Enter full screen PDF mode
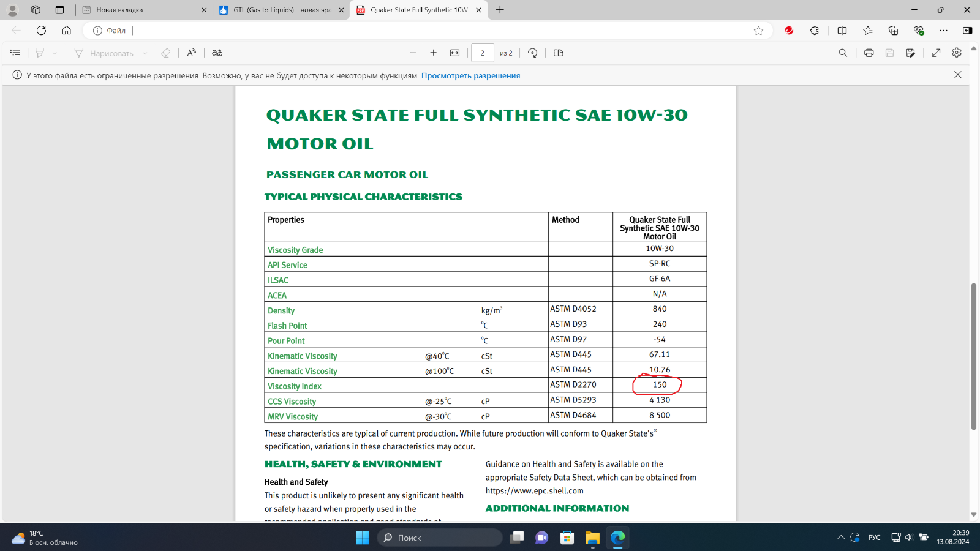The image size is (980, 551). tap(936, 53)
